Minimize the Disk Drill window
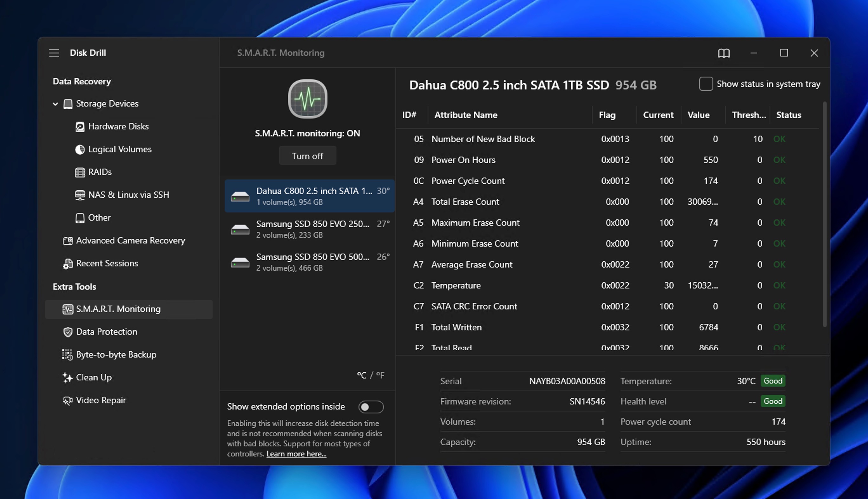Screen dimensions: 868x499 click(x=753, y=53)
